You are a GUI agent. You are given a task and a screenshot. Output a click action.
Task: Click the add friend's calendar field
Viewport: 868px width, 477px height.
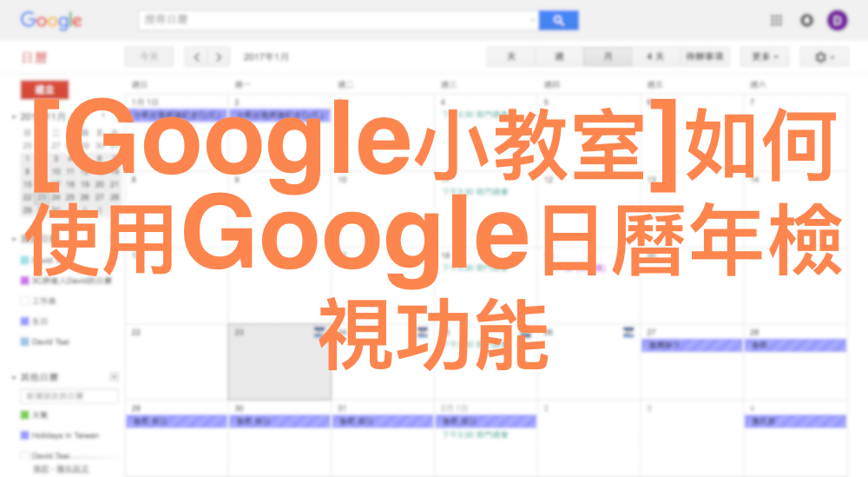click(69, 396)
